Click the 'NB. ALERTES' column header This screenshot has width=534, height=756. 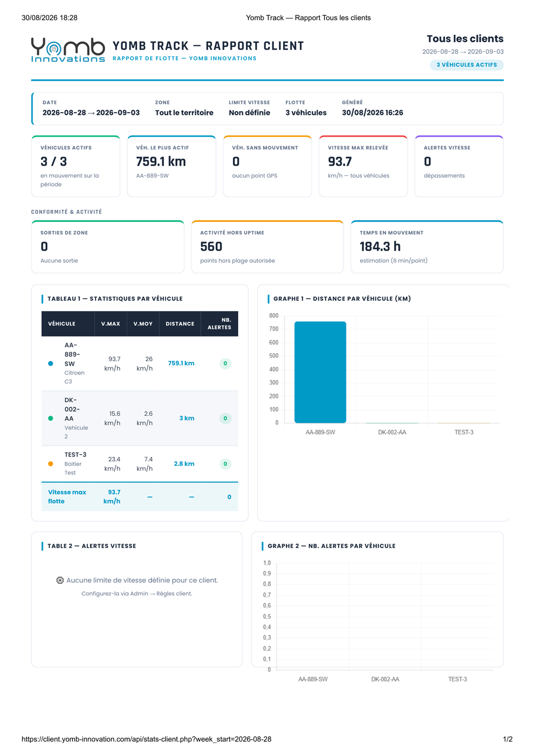coord(219,324)
